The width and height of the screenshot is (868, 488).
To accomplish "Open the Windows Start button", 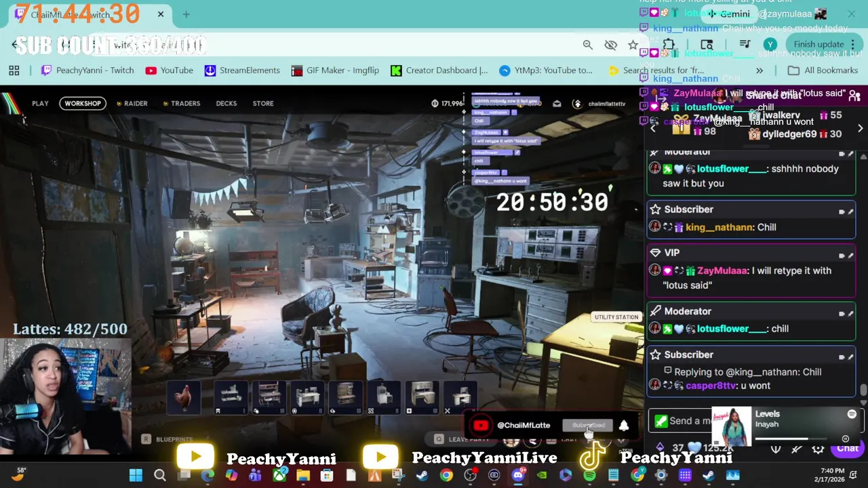I will pyautogui.click(x=136, y=475).
